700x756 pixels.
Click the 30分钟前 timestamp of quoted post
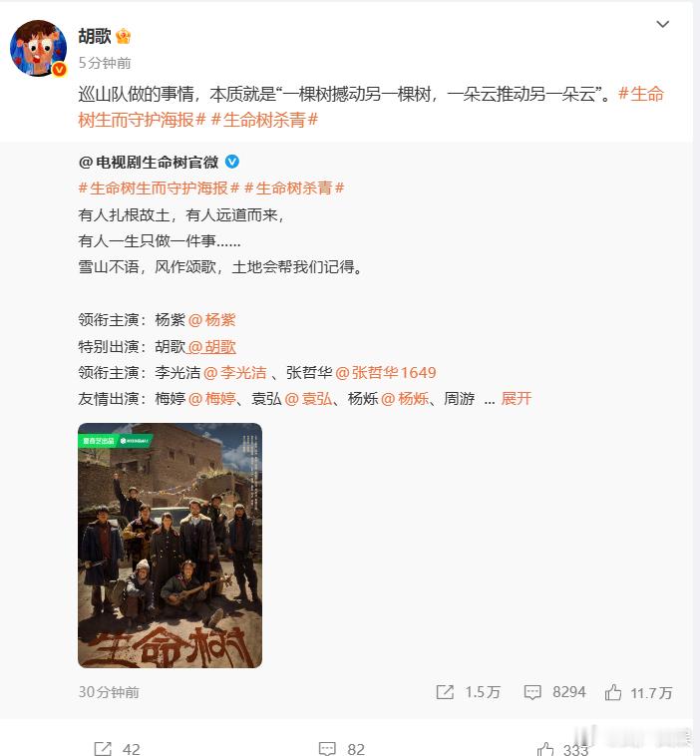click(x=109, y=692)
